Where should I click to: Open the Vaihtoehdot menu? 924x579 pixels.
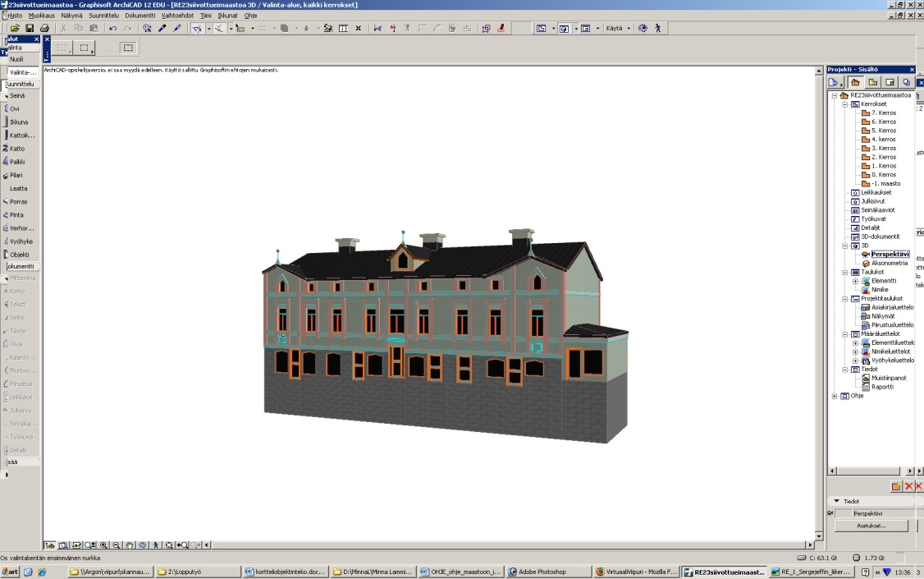[x=177, y=16]
